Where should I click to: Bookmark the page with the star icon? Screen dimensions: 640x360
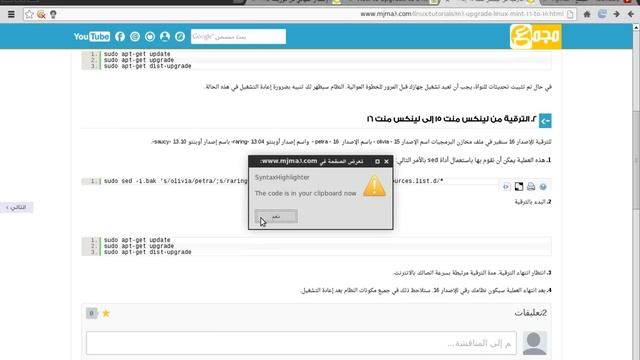click(29, 14)
